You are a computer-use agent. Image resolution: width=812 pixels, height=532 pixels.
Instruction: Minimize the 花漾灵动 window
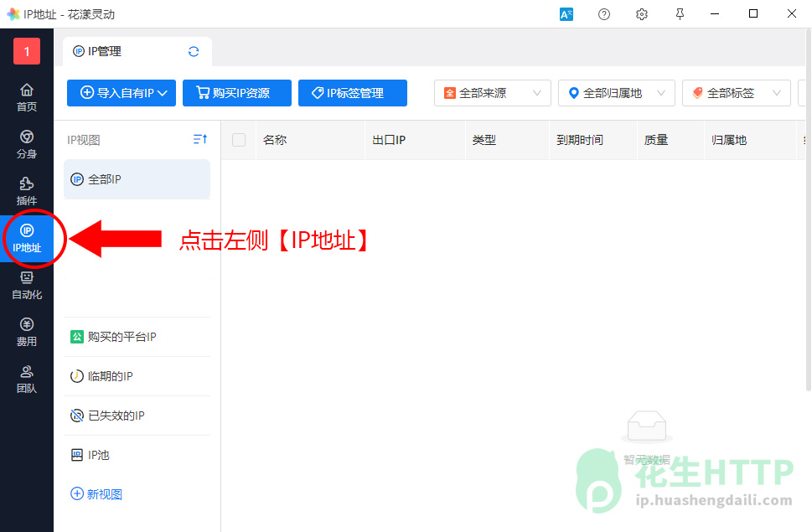715,14
